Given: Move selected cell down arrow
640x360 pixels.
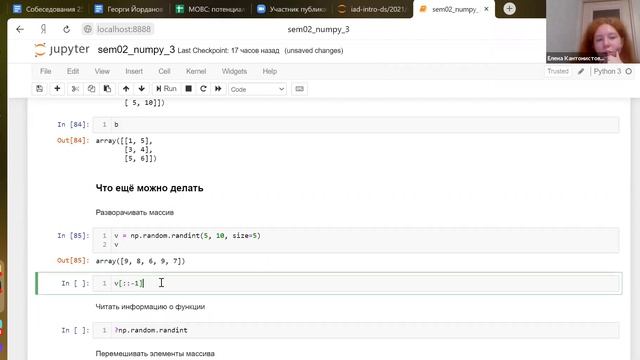Looking at the screenshot, I should click(141, 89).
